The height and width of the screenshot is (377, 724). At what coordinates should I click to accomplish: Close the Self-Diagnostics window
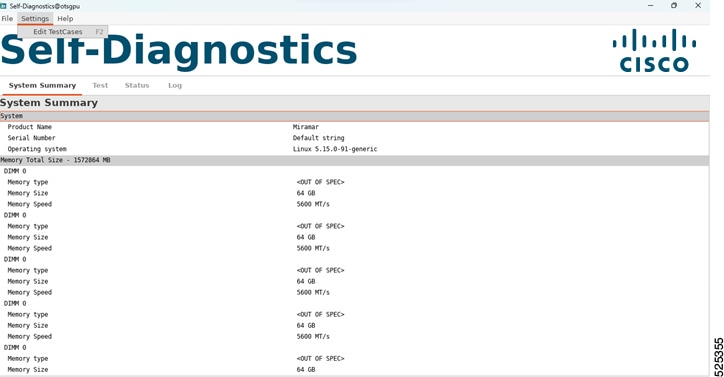[698, 6]
